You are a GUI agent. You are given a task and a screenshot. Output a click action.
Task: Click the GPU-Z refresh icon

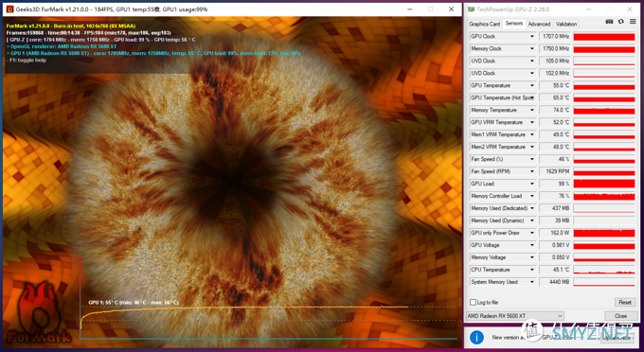pyautogui.click(x=621, y=22)
